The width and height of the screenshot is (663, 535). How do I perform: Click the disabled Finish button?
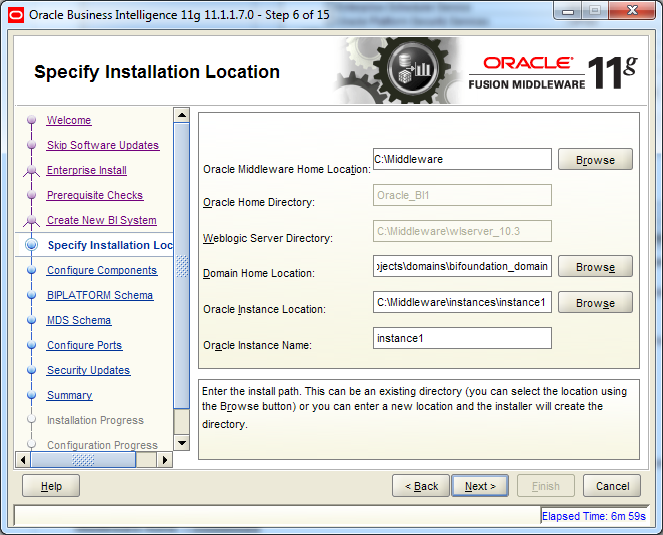click(x=545, y=486)
